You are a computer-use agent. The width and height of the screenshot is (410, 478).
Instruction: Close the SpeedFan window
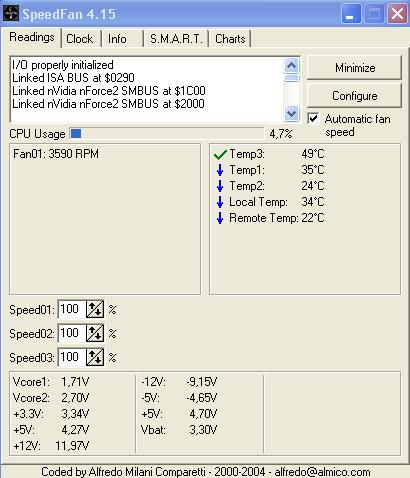point(397,14)
